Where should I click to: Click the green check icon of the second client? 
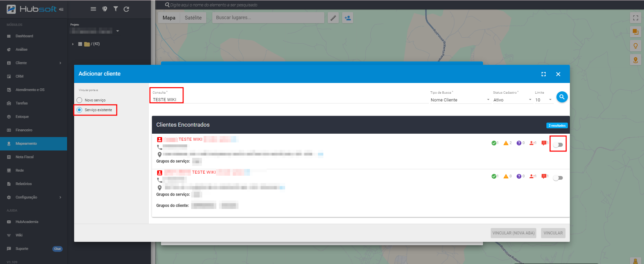494,176
